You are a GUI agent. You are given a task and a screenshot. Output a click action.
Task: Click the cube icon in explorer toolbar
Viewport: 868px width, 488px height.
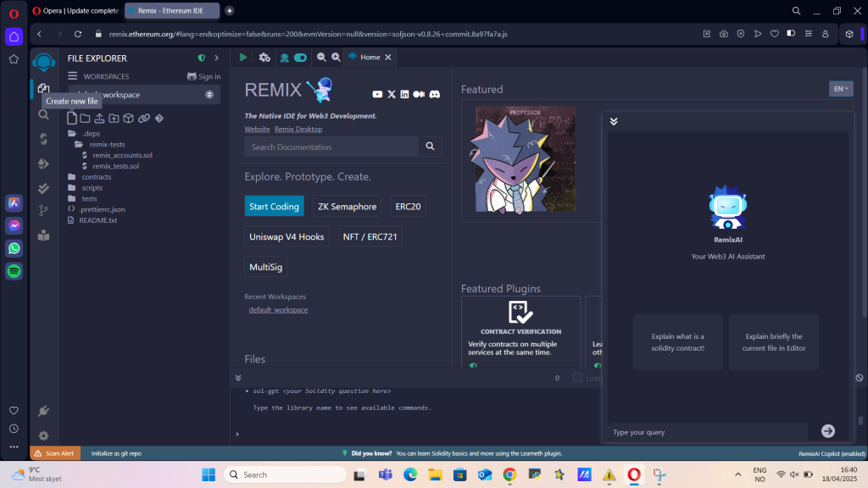click(x=129, y=118)
